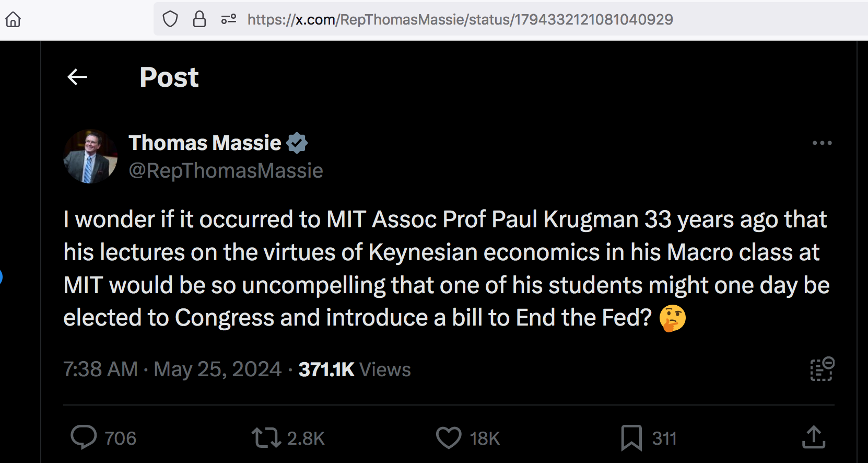Open the site permissions icon in address bar

tap(229, 20)
